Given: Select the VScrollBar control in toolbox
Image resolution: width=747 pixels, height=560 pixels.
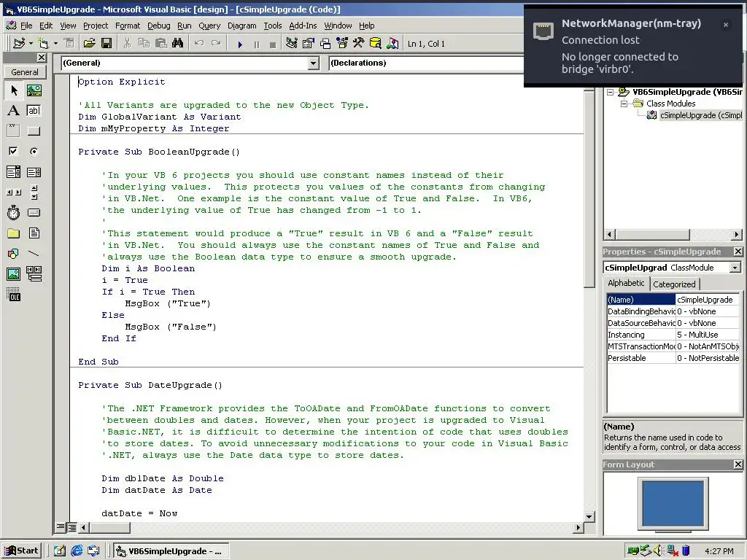Looking at the screenshot, I should click(34, 192).
